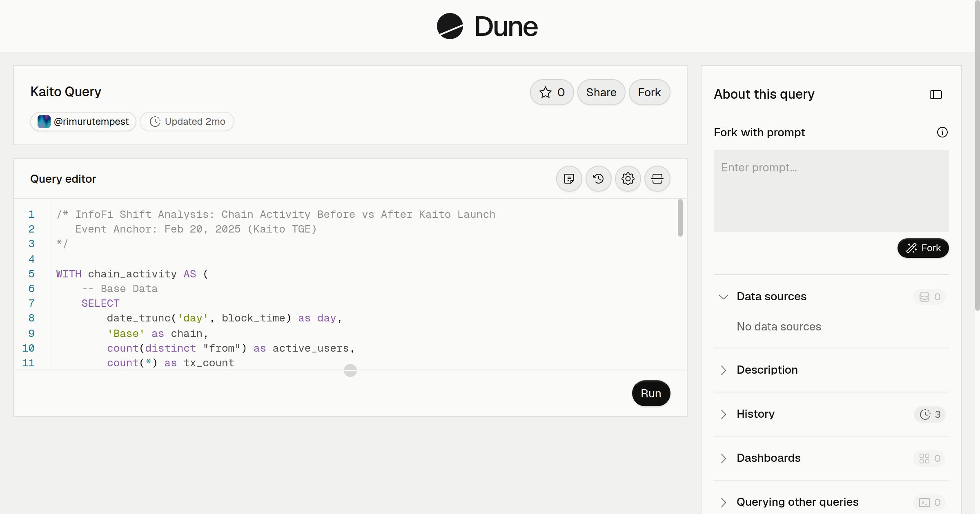The image size is (980, 514).
Task: Grab the editor resize handle circle
Action: pos(350,370)
